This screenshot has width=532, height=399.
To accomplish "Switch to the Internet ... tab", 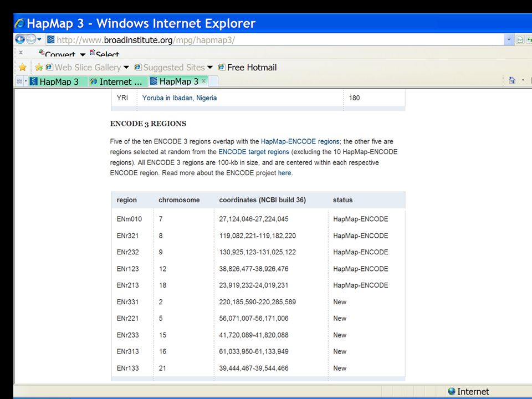I will coord(117,81).
